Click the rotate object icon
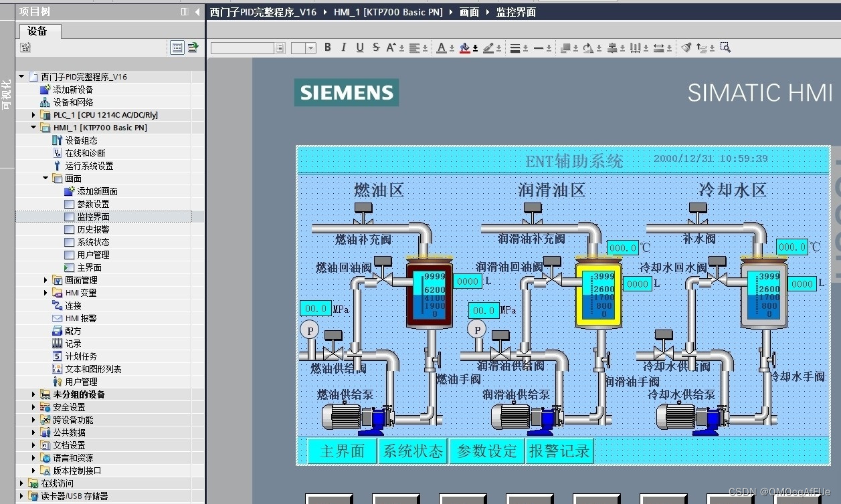 pyautogui.click(x=588, y=47)
